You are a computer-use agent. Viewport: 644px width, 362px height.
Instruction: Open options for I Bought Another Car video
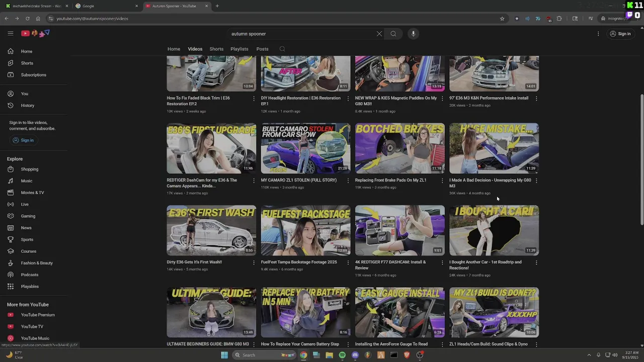[536, 262]
